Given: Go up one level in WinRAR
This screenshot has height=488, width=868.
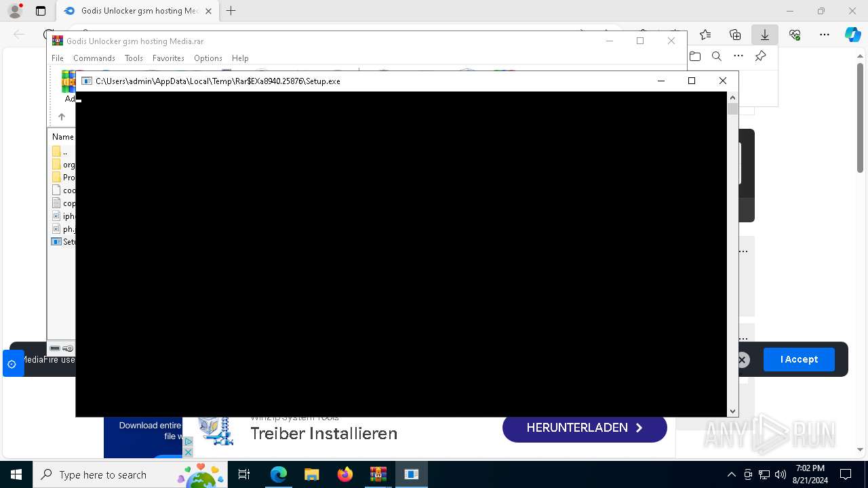Looking at the screenshot, I should [62, 117].
